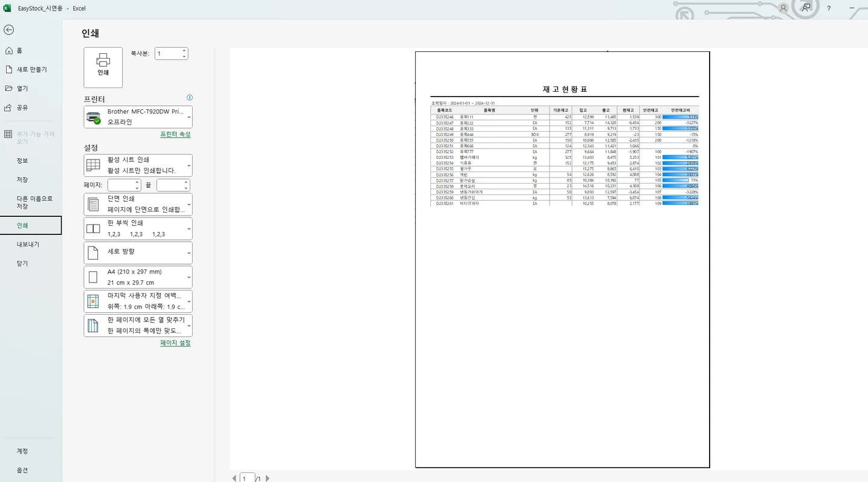Open the user account icon in title bar
868x482 pixels.
(x=783, y=8)
